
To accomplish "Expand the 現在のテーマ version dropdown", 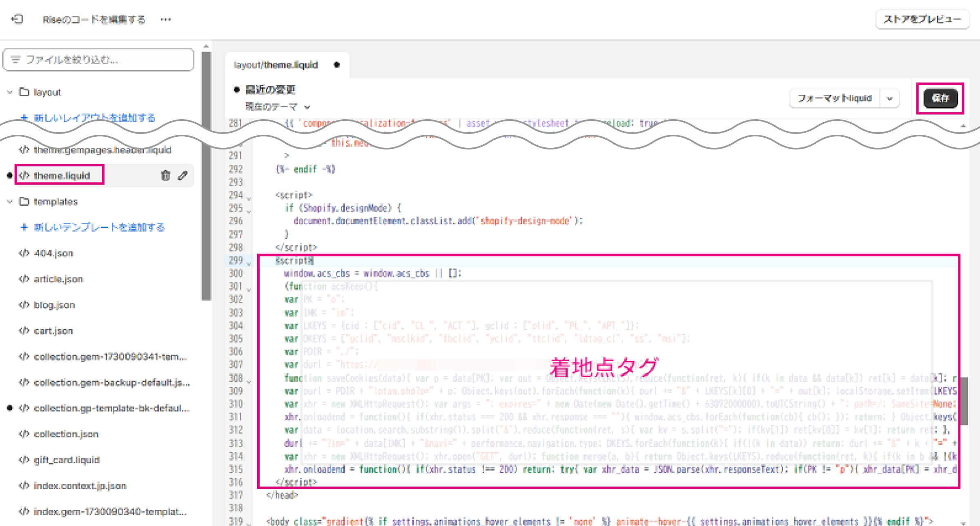I will 278,107.
